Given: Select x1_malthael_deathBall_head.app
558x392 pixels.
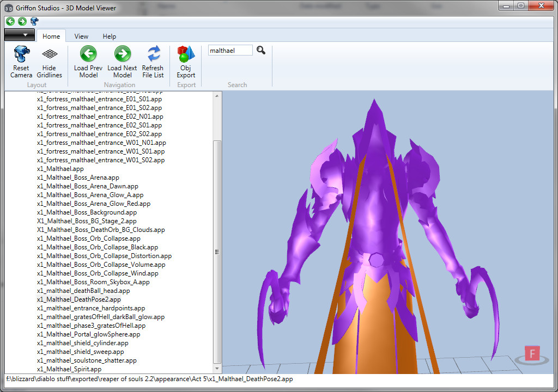Looking at the screenshot, I should (83, 291).
